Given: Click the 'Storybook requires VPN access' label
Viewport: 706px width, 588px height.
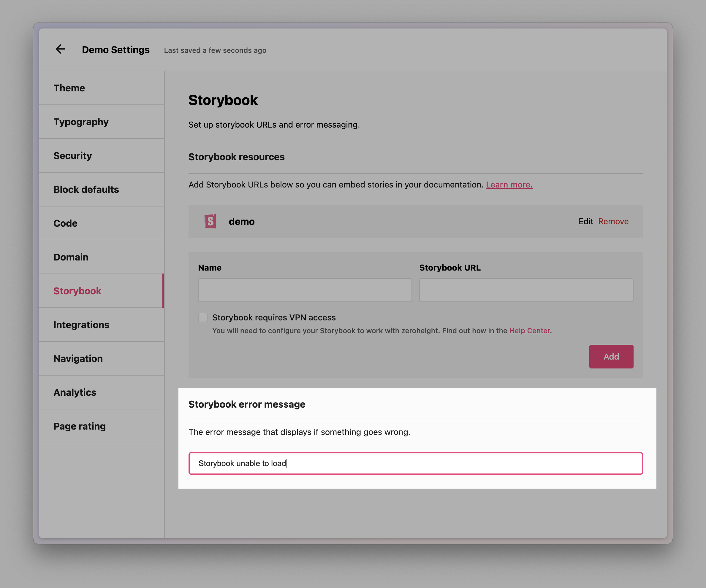Looking at the screenshot, I should tap(274, 317).
